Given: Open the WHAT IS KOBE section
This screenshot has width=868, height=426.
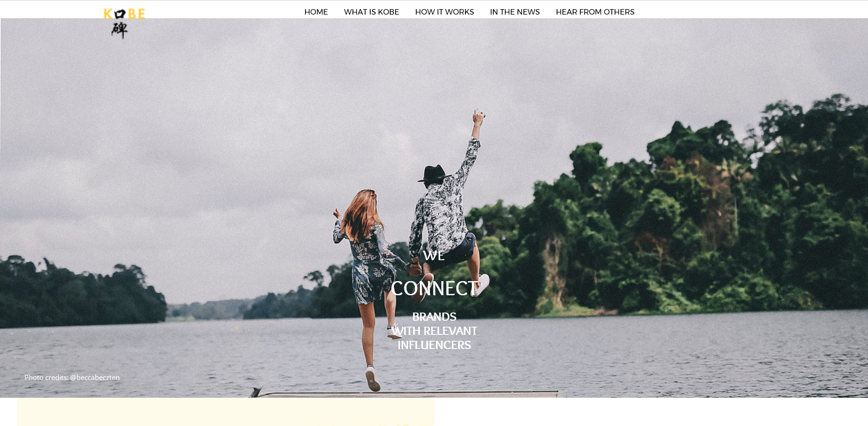Looking at the screenshot, I should click(x=372, y=12).
